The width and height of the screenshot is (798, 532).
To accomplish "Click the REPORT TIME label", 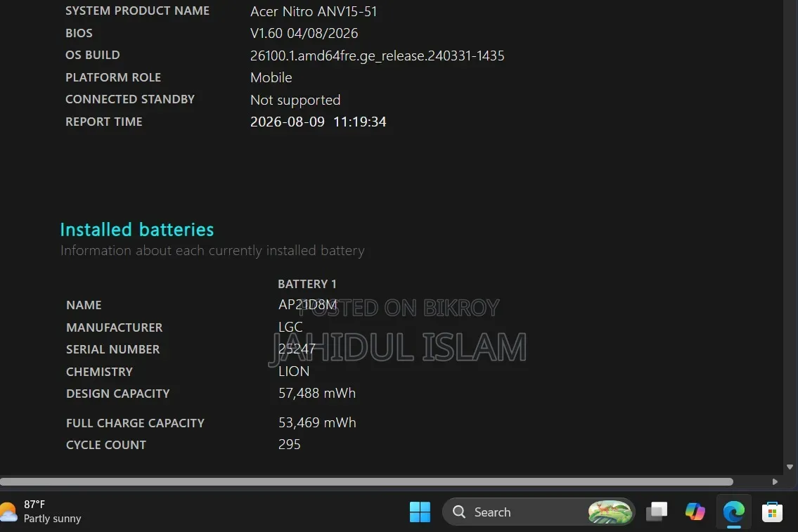I will 104,122.
